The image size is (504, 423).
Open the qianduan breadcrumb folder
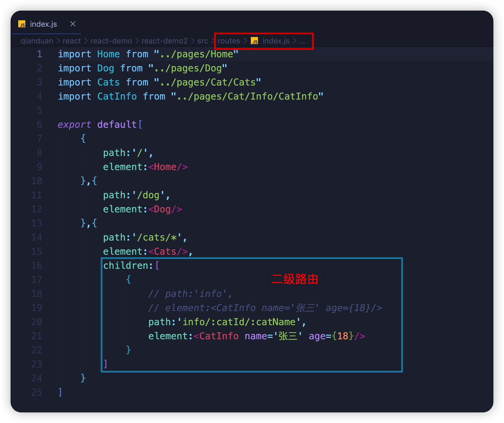[37, 41]
